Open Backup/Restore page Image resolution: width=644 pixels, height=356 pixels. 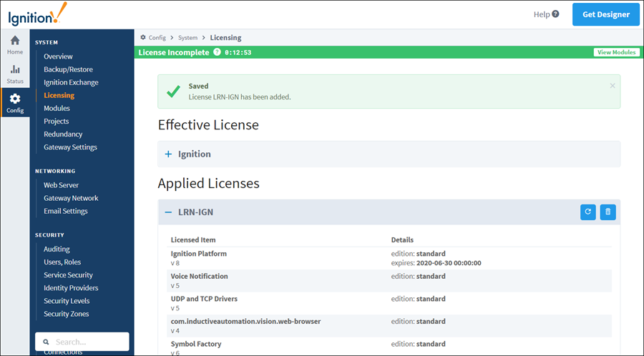click(x=68, y=69)
